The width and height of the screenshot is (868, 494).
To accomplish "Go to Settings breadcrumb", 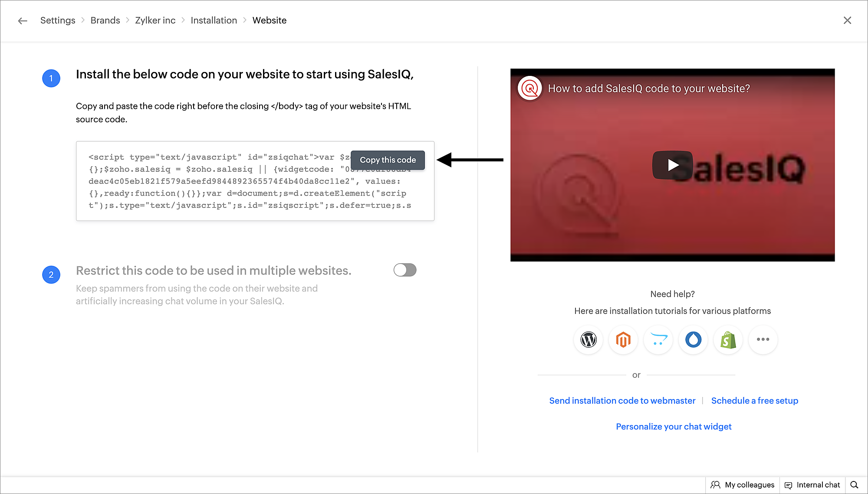I will (58, 20).
